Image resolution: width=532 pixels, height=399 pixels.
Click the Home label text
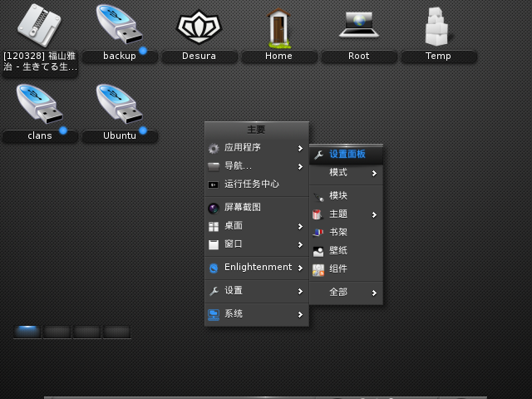tap(278, 56)
